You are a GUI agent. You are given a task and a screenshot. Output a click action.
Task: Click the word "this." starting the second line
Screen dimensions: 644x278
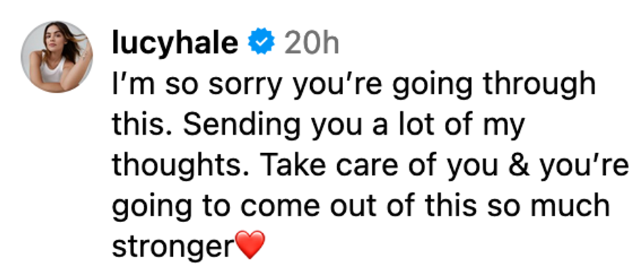click(137, 126)
